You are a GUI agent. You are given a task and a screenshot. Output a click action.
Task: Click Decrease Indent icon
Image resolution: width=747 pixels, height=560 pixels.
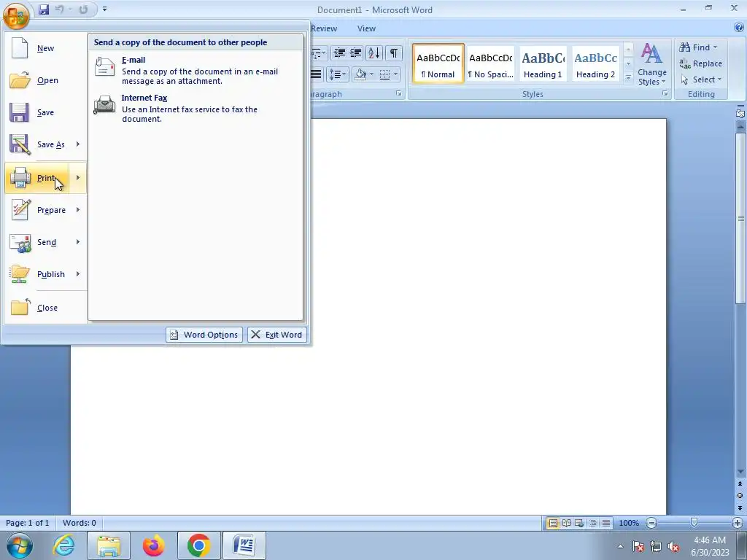[339, 52]
